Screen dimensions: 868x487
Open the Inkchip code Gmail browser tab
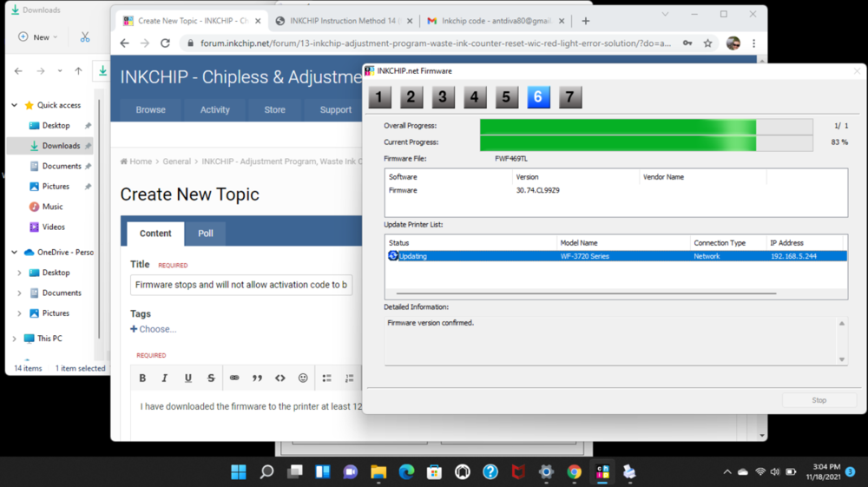pyautogui.click(x=495, y=21)
